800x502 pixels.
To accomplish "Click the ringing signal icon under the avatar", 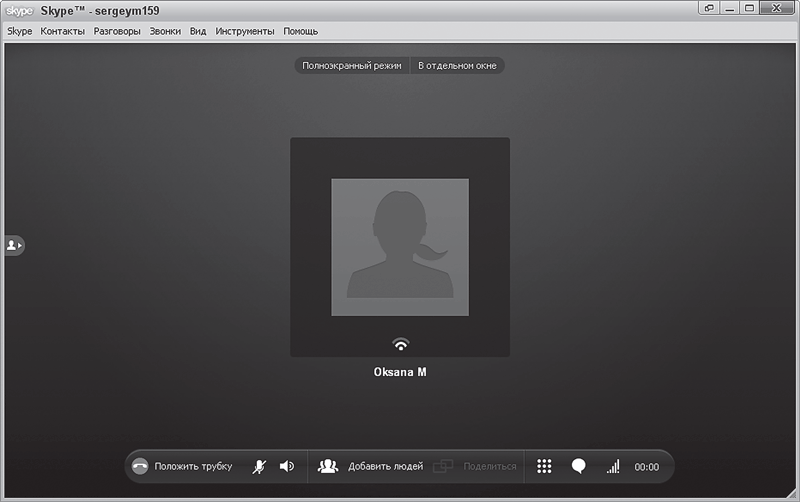I will click(x=401, y=344).
